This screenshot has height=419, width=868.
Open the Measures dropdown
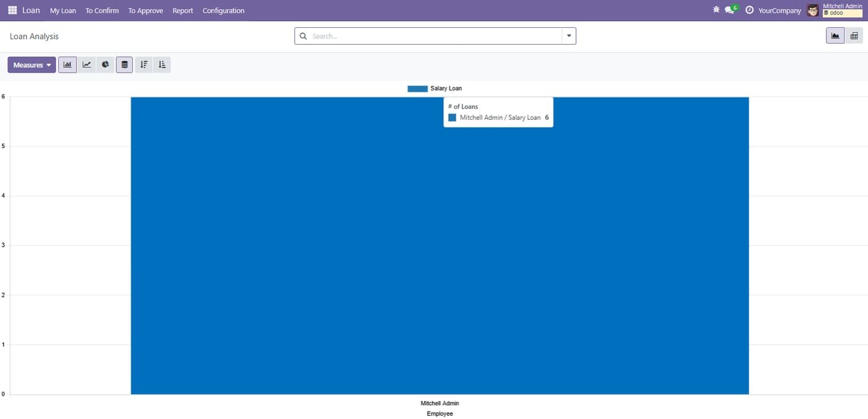(32, 64)
